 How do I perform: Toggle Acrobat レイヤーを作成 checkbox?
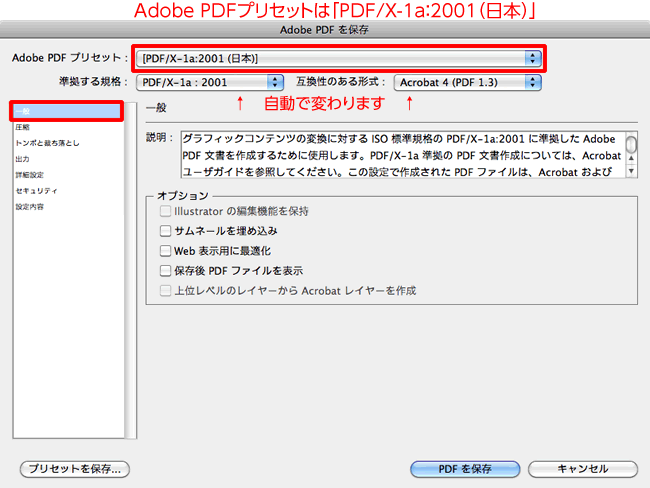tap(165, 291)
